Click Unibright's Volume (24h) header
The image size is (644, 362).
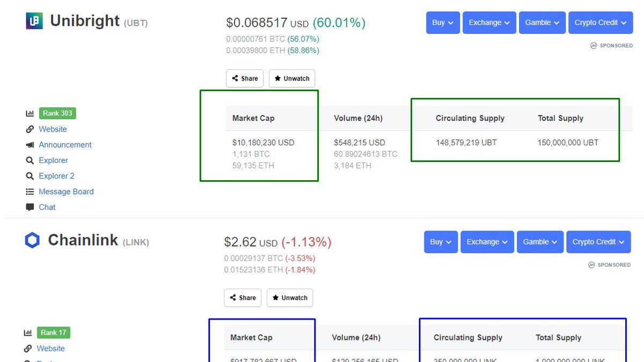pos(358,118)
